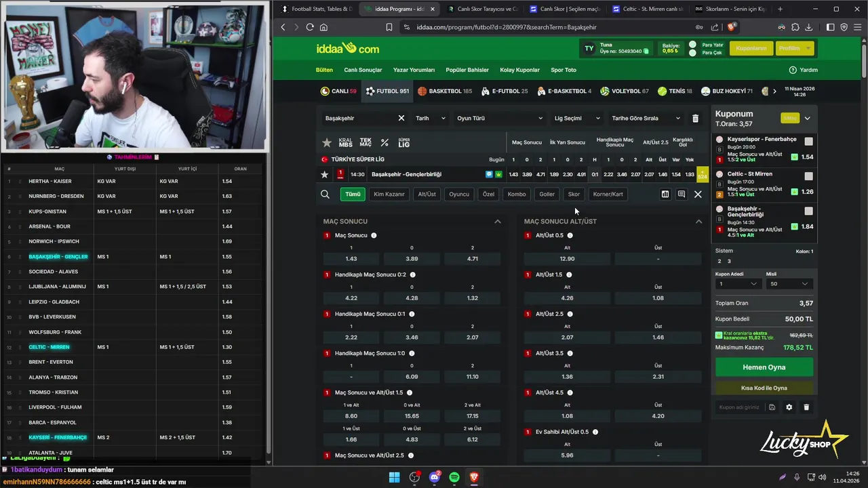The width and height of the screenshot is (868, 488).
Task: Switch to BASKETBOL 185 sport tab
Action: [x=445, y=91]
